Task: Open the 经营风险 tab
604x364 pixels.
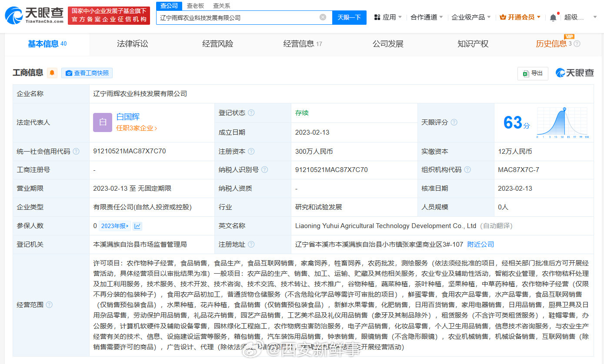Action: pos(217,44)
